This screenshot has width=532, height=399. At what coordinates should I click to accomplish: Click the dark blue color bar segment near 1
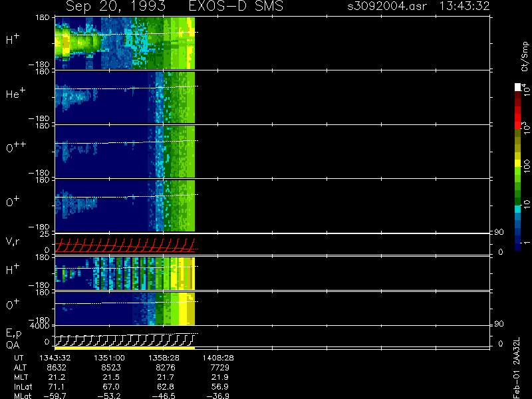click(x=518, y=247)
